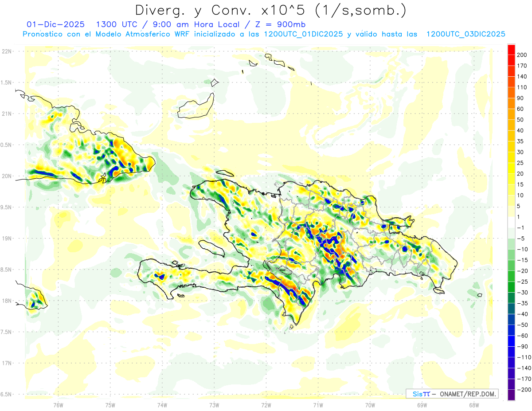Click the small Mona island near 68W
Image resolution: width=532 pixels, height=411 pixels.
479,295
